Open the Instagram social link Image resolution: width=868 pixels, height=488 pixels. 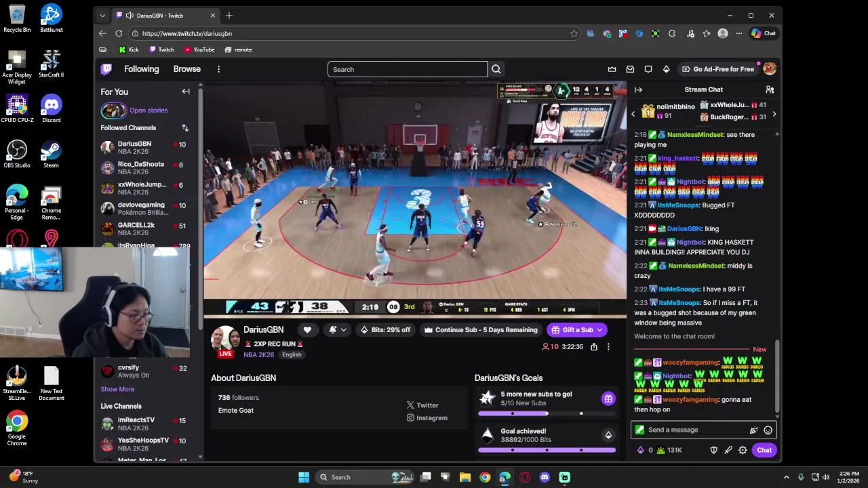(427, 418)
